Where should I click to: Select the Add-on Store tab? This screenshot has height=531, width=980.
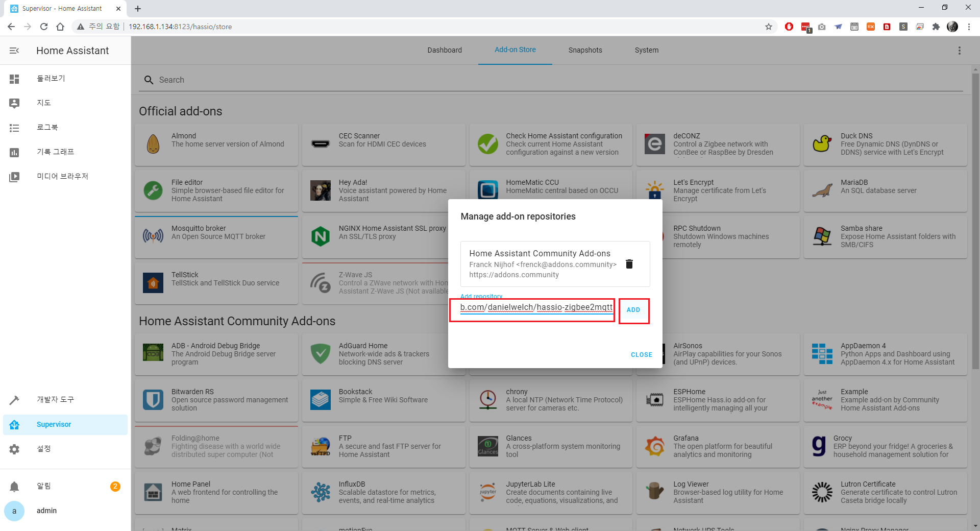515,50
